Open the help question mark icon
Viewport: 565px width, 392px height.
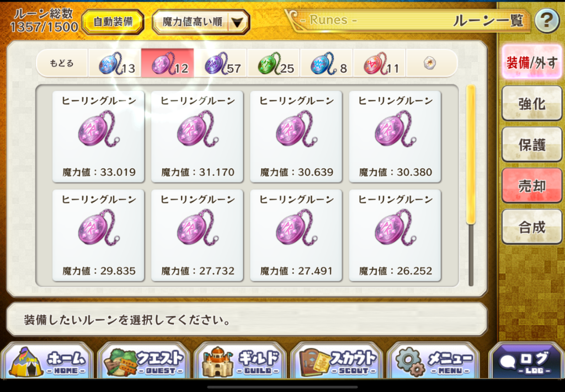[547, 21]
